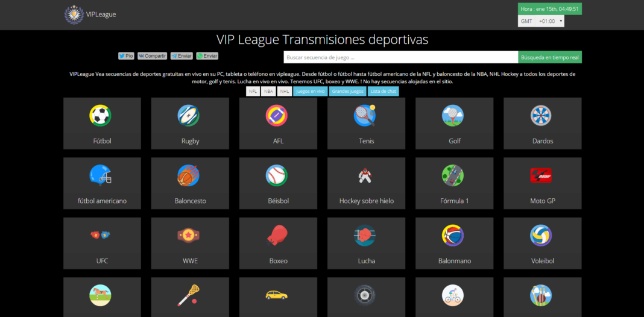Open the WWE championship belt category
This screenshot has width=644, height=317.
tap(188, 235)
